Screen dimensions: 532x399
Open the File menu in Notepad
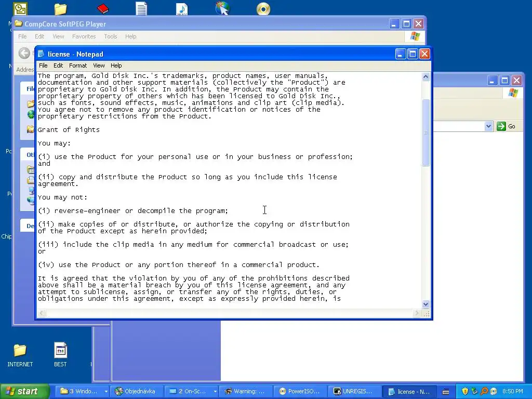coord(43,65)
